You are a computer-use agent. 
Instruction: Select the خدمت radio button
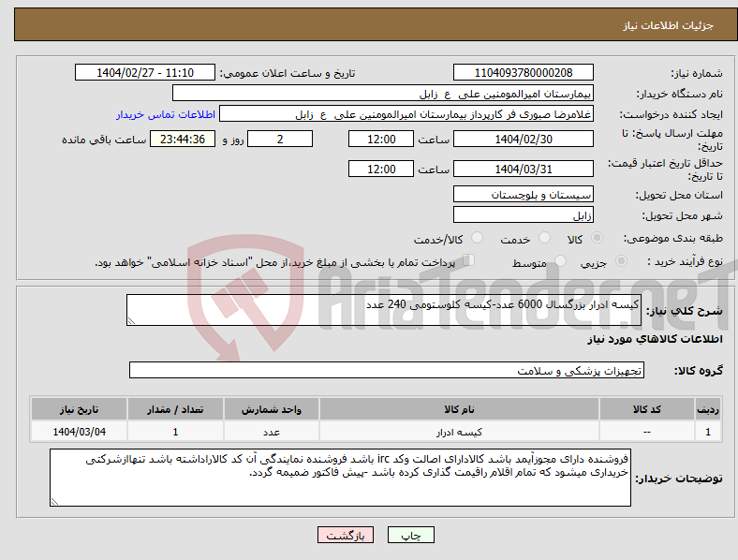point(544,238)
